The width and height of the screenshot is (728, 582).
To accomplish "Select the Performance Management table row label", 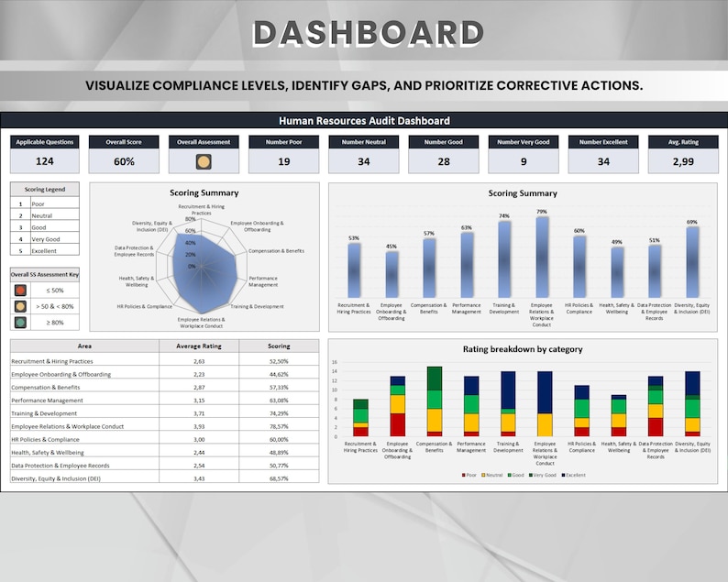I will coord(47,400).
